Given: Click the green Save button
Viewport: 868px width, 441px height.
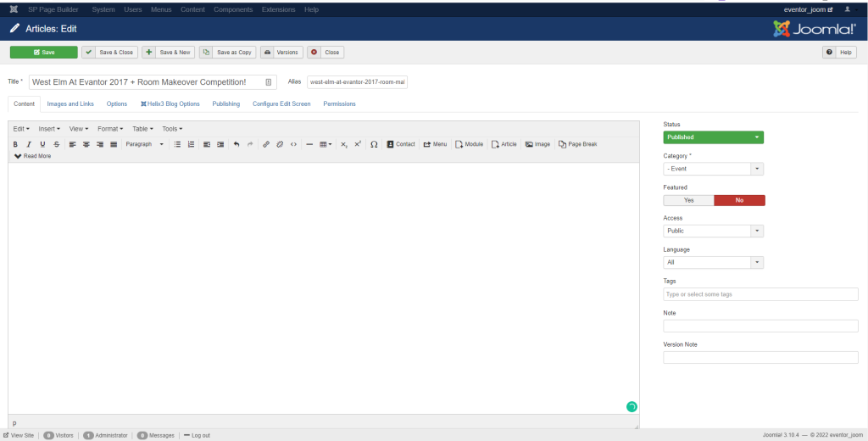Looking at the screenshot, I should [44, 52].
